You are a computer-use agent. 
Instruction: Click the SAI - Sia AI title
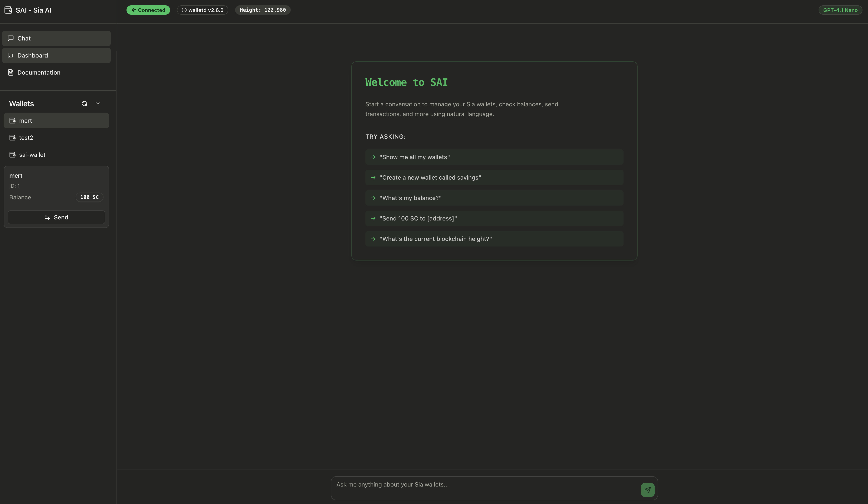[x=33, y=10]
